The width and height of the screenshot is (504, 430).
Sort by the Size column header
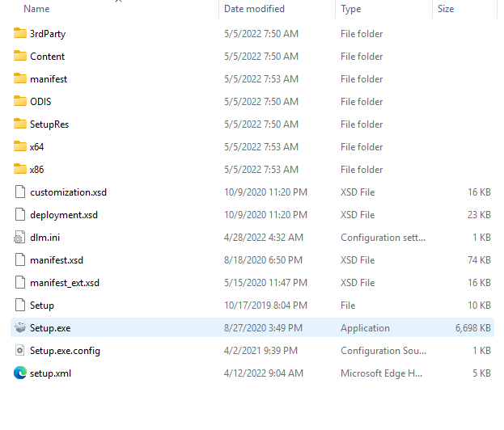[x=446, y=9]
